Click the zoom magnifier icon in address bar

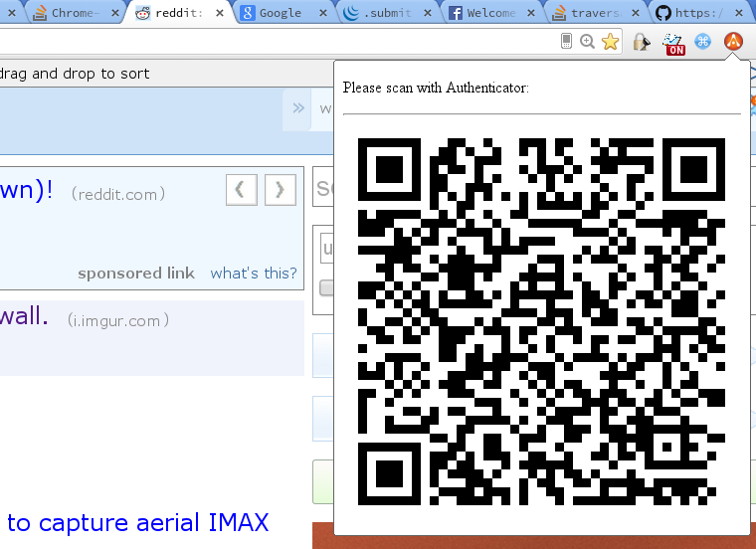pyautogui.click(x=587, y=42)
